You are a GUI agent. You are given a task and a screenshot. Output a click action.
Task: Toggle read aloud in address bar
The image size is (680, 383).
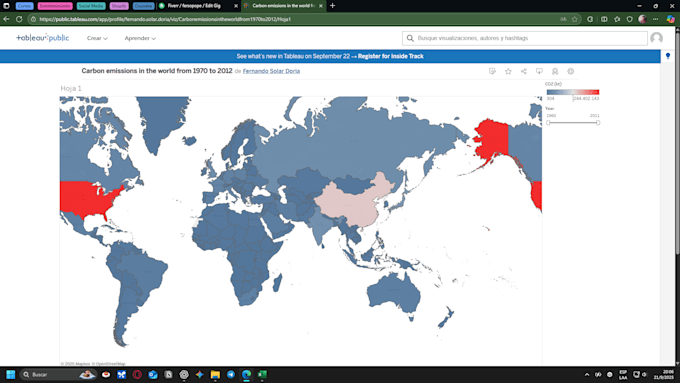[563, 19]
